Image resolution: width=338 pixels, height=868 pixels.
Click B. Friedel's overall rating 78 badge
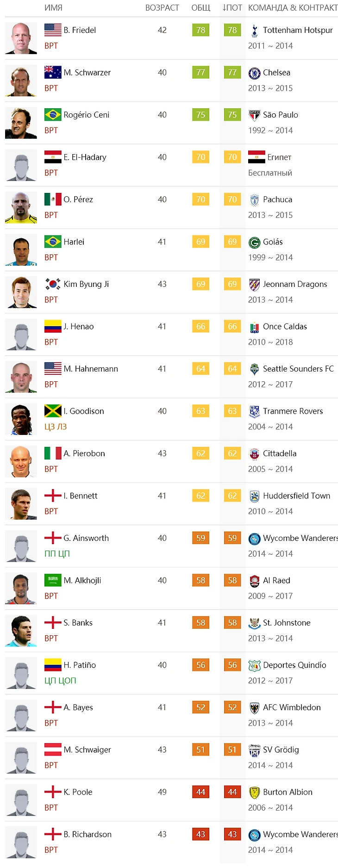click(200, 30)
